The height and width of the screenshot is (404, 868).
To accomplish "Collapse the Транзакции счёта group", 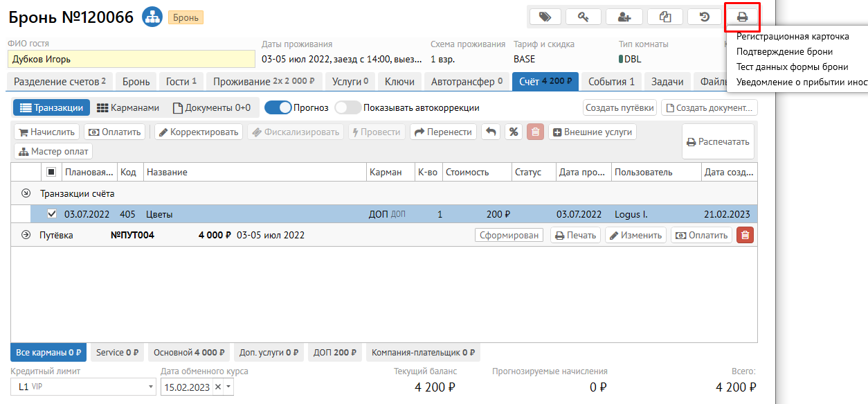I will tap(26, 194).
